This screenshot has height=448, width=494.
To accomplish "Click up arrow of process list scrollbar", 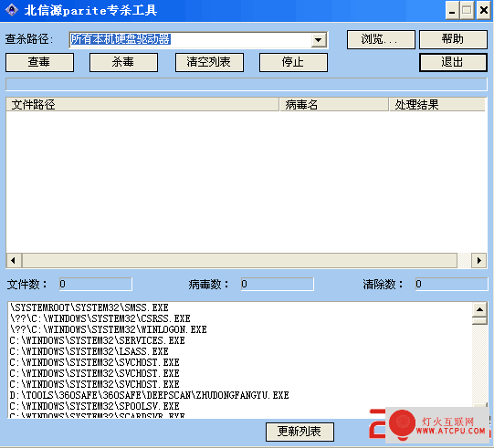I will coord(479,310).
